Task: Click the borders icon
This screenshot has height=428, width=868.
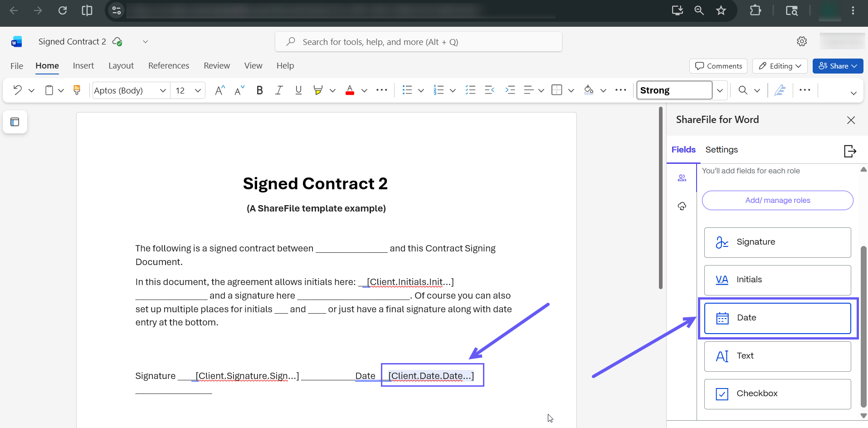Action: (x=557, y=90)
